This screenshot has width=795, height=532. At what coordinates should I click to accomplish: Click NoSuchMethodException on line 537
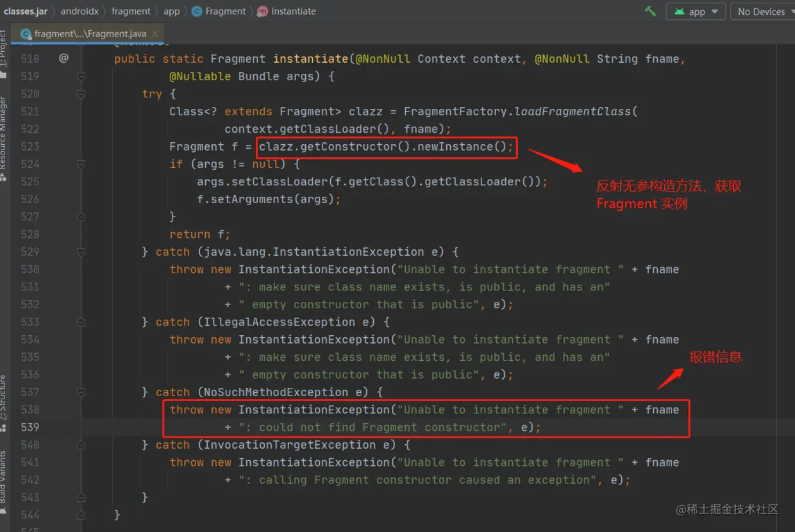[276, 392]
